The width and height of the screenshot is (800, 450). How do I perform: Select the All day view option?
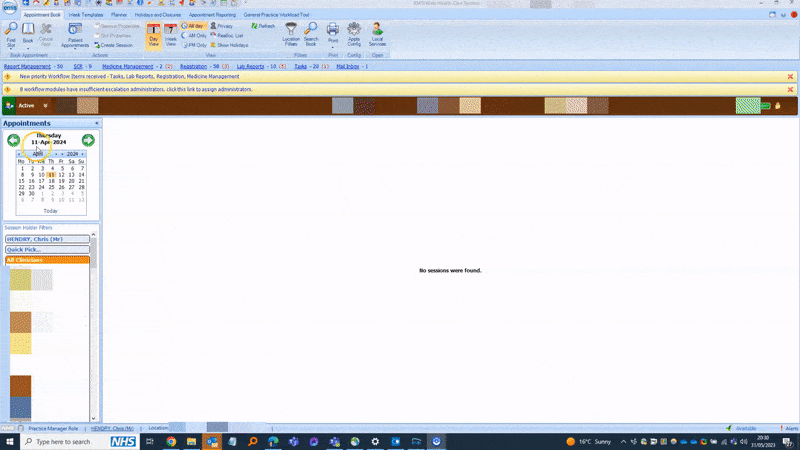pyautogui.click(x=193, y=26)
